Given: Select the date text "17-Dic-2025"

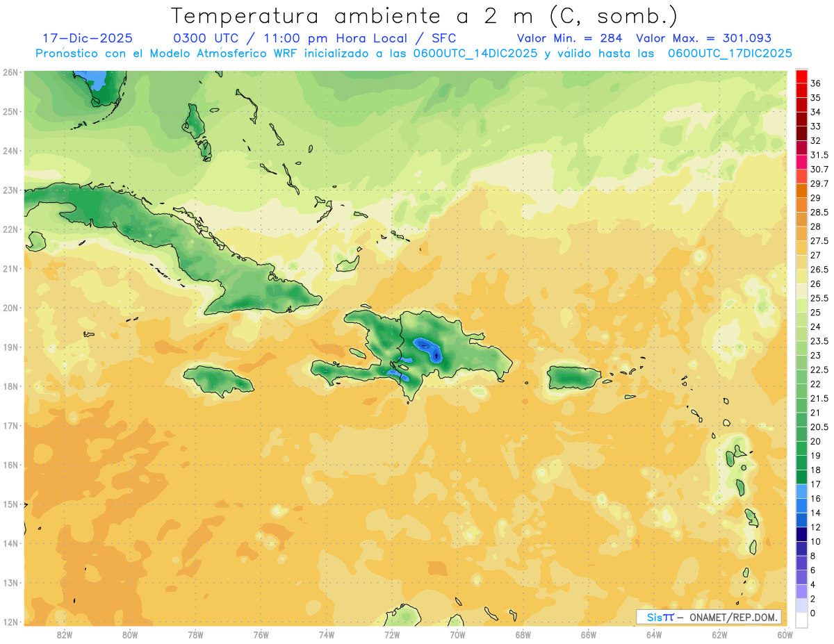Looking at the screenshot, I should click(x=88, y=38).
